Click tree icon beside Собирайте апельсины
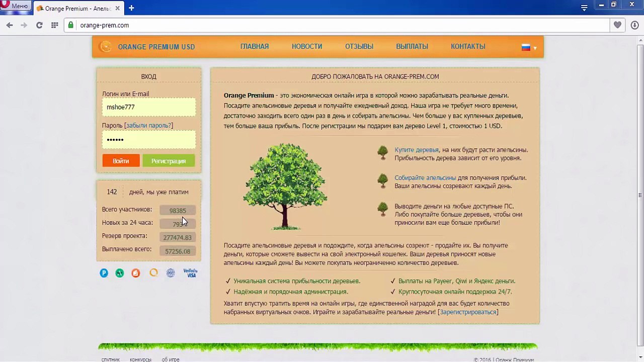The height and width of the screenshot is (362, 644). tap(383, 182)
